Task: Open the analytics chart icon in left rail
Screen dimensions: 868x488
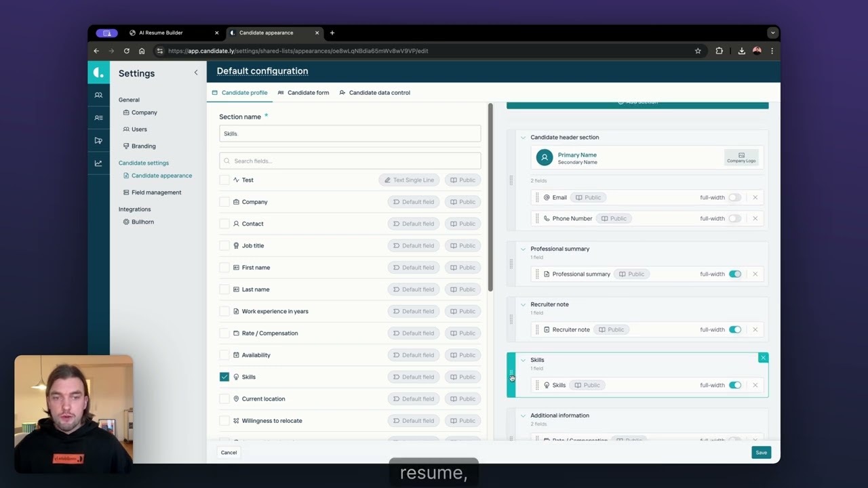Action: coord(98,163)
